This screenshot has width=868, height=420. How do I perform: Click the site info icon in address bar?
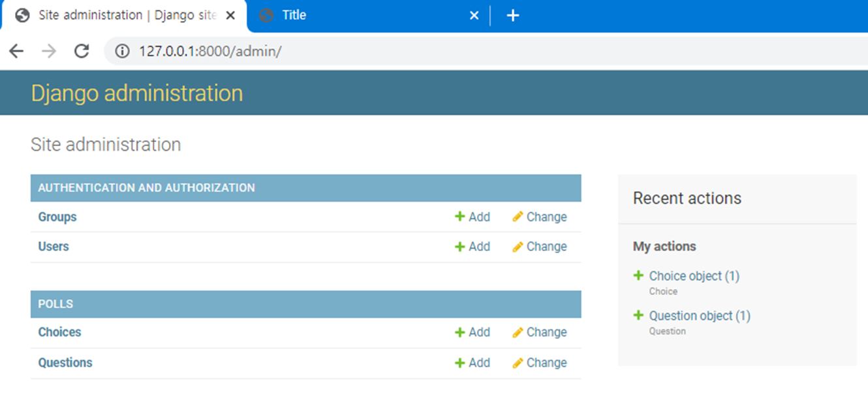click(x=122, y=52)
